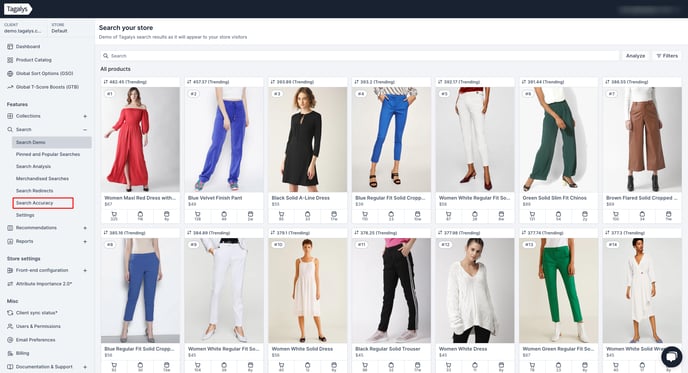The width and height of the screenshot is (688, 373).
Task: Collapse the Search section
Action: click(85, 129)
